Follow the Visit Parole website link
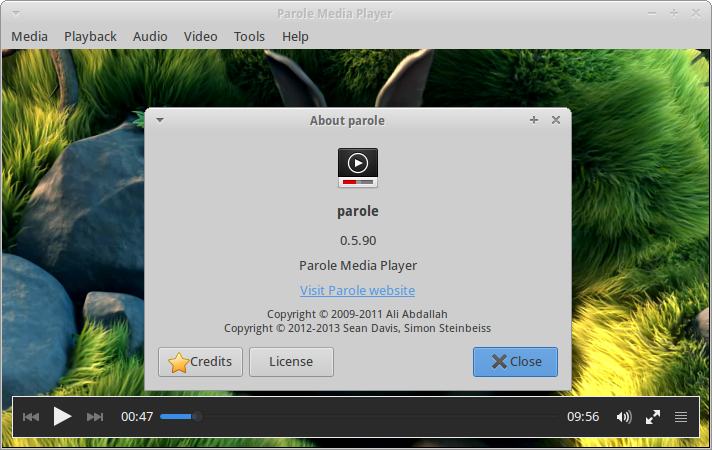The width and height of the screenshot is (712, 450). click(x=357, y=291)
